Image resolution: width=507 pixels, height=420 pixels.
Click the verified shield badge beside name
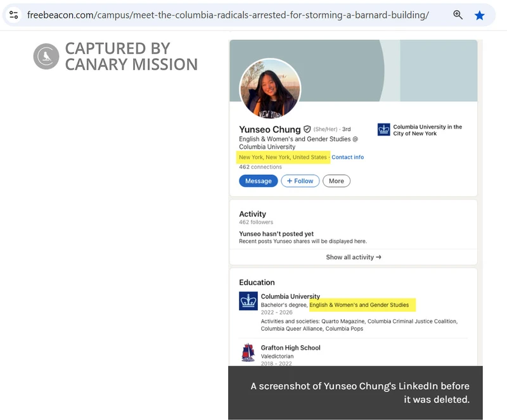tap(307, 129)
